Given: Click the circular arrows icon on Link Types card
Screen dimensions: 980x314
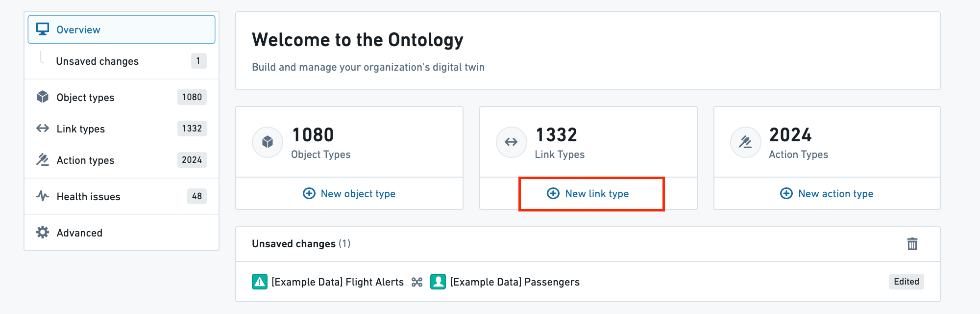Looking at the screenshot, I should click(x=511, y=142).
